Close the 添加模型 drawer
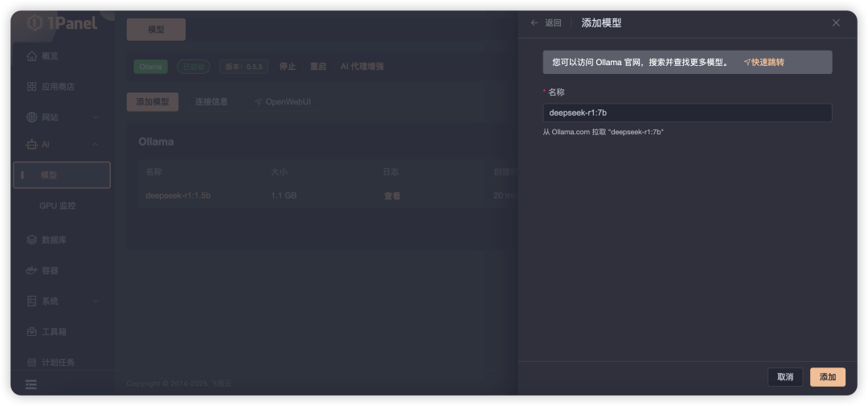Screen dimensions: 868x406 pos(836,23)
